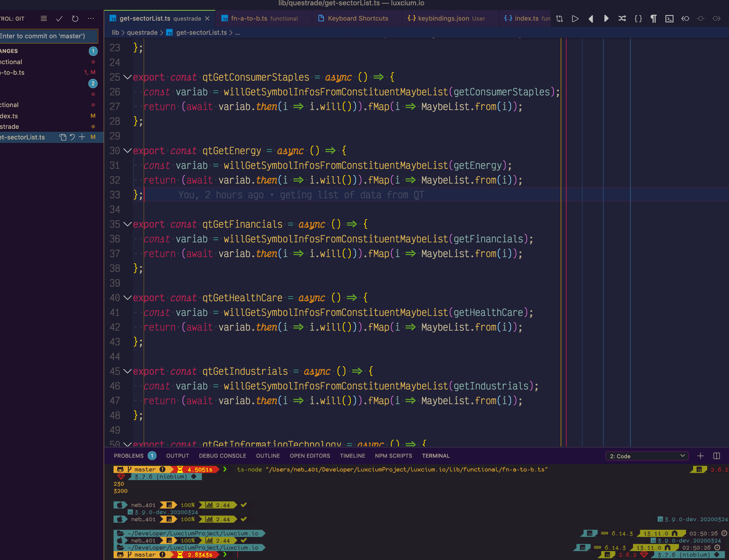This screenshot has height=560, width=729.
Task: Open next revision circle-arrow icon
Action: 716,19
